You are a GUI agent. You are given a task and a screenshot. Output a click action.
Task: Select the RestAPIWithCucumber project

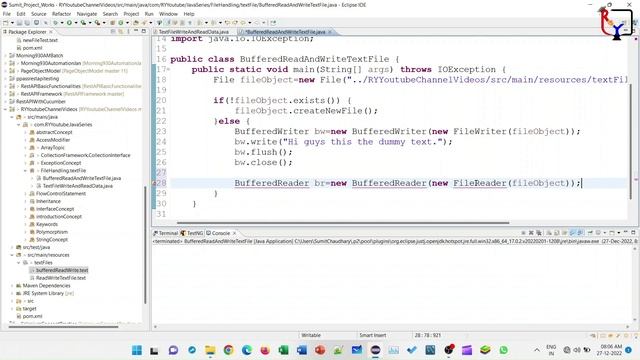coord(40,102)
